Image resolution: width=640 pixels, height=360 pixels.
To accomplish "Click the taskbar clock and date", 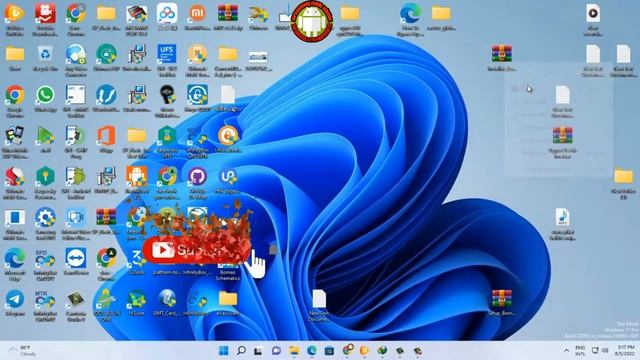I will pos(624,351).
